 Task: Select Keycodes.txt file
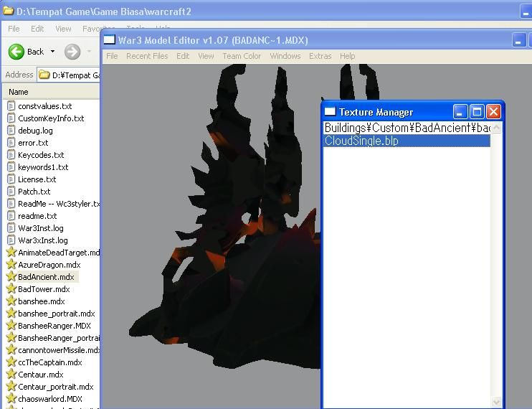coord(41,155)
